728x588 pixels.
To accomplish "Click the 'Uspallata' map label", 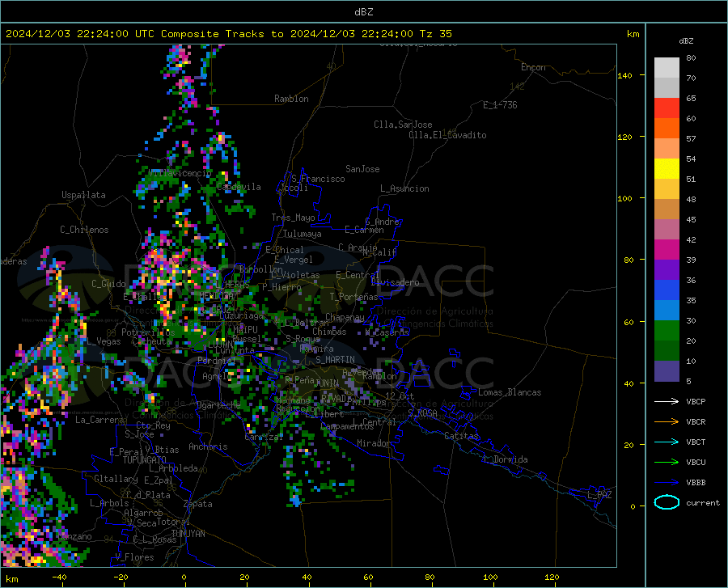I will 83,195.
